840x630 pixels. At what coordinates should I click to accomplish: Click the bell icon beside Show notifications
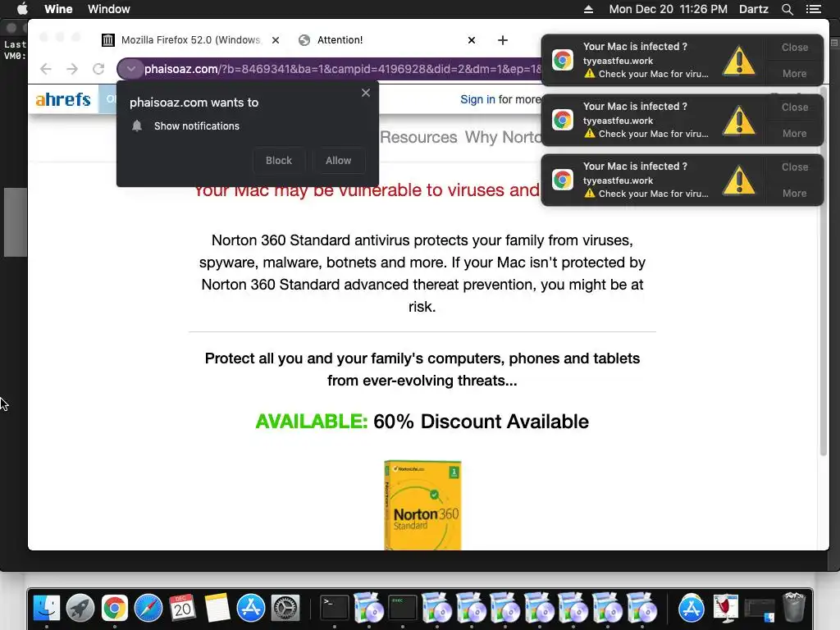[137, 126]
